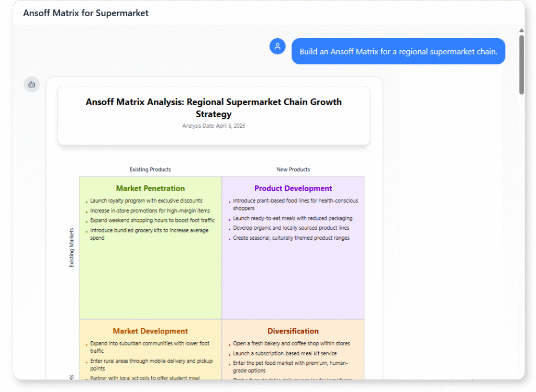This screenshot has width=536, height=392.
Task: Click the Existing Products column label
Action: 150,169
